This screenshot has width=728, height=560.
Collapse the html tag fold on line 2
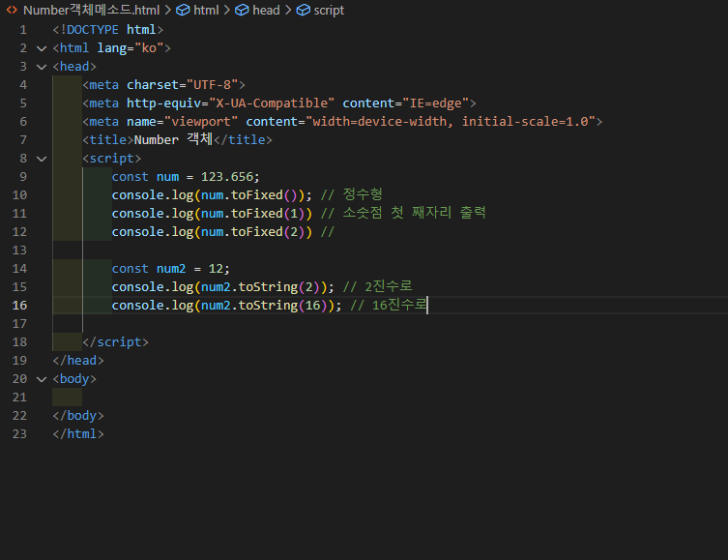(42, 48)
